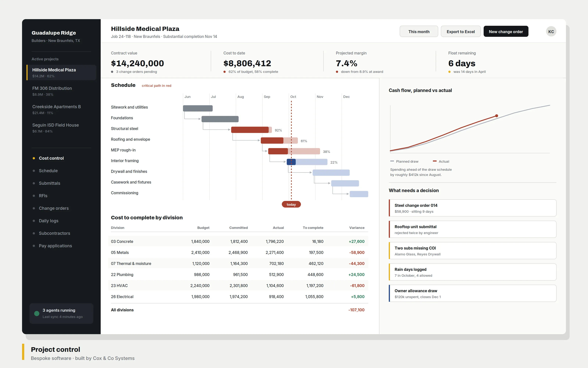The image size is (588, 368).
Task: Open Owner allowance draw card
Action: [x=472, y=293]
